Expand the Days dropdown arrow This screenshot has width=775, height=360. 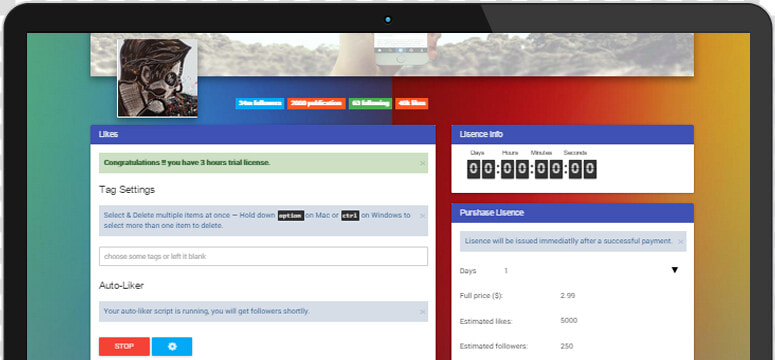click(675, 270)
